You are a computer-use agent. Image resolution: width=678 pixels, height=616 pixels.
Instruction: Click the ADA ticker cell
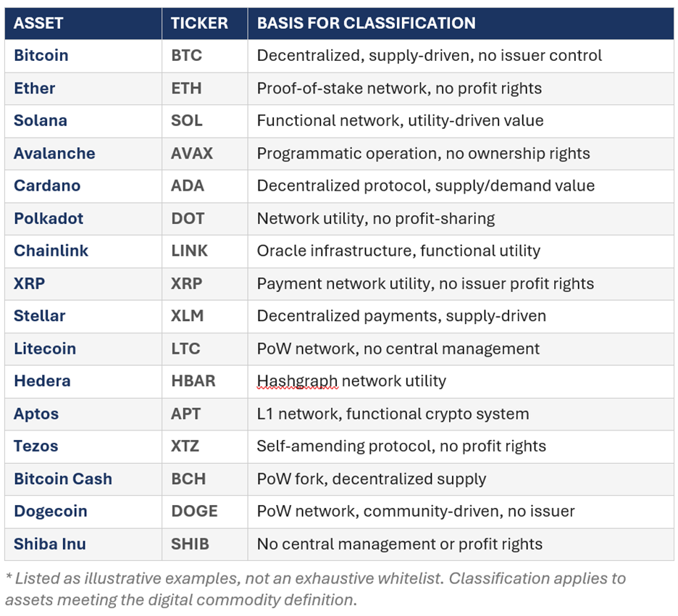pos(188,186)
